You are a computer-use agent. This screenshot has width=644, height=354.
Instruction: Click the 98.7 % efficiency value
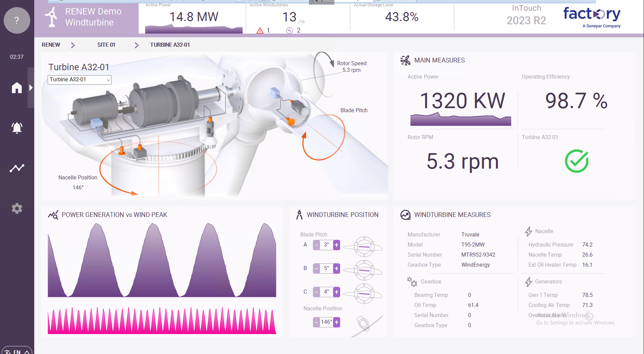576,101
